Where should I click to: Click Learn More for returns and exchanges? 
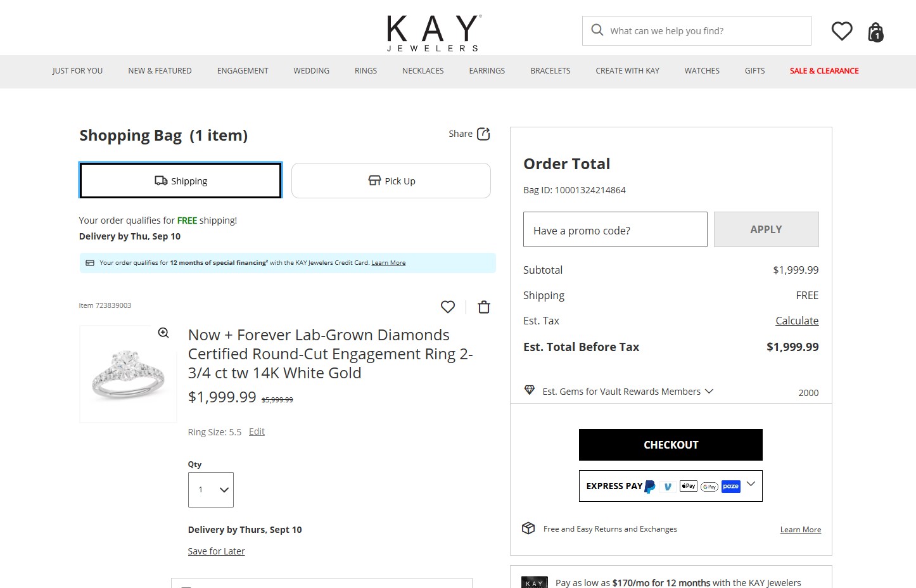click(x=801, y=530)
